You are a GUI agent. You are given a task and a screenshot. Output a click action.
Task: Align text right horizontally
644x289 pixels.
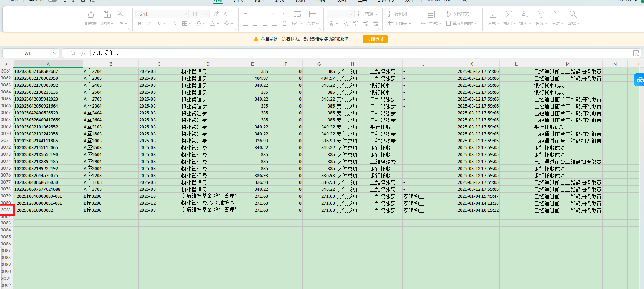click(265, 24)
